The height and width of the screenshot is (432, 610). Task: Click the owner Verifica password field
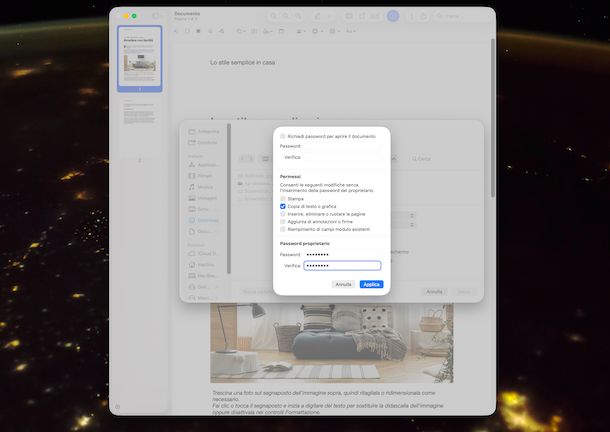coord(342,266)
